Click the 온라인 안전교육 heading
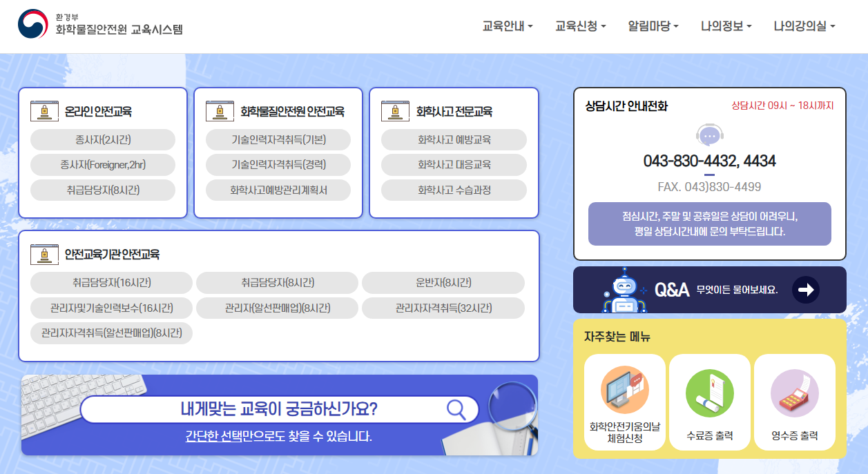Screen dimensions: 868x474 coord(98,111)
